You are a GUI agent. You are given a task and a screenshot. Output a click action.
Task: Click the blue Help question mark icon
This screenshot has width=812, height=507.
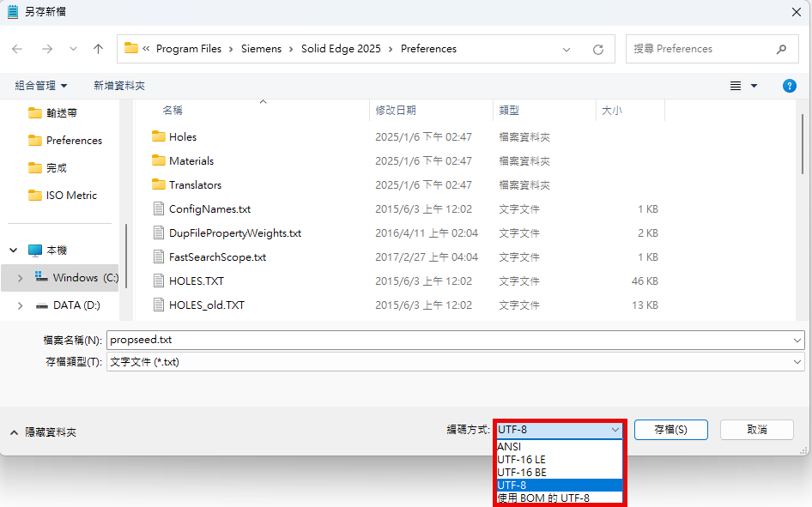pos(790,86)
